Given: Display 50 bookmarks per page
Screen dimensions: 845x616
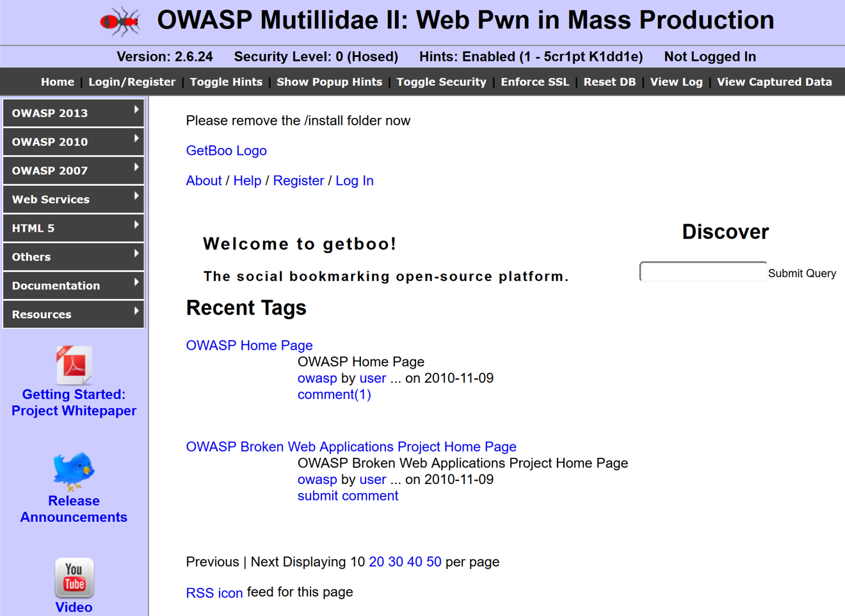Looking at the screenshot, I should (x=434, y=562).
